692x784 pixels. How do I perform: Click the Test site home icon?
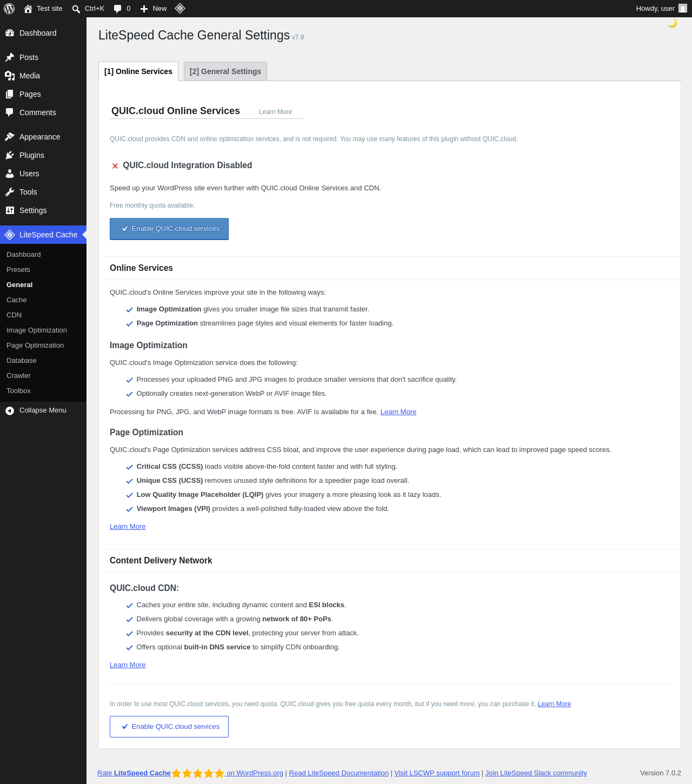click(x=28, y=9)
